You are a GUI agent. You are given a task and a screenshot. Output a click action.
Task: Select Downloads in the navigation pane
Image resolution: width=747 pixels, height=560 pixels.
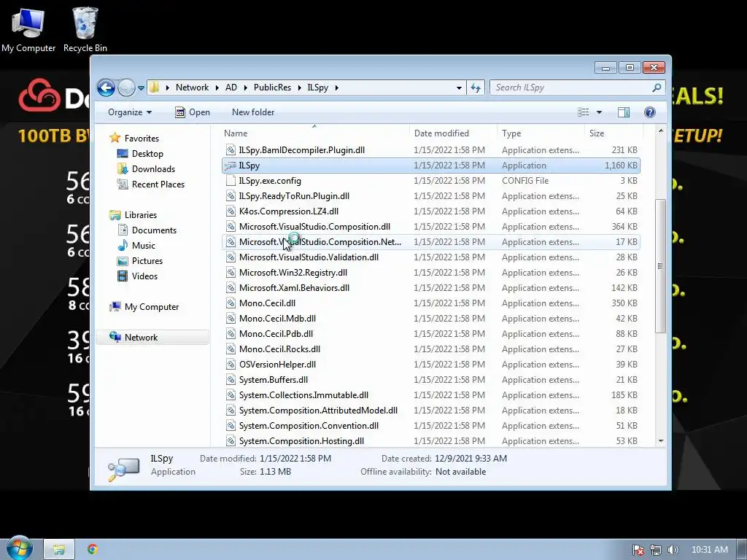153,169
